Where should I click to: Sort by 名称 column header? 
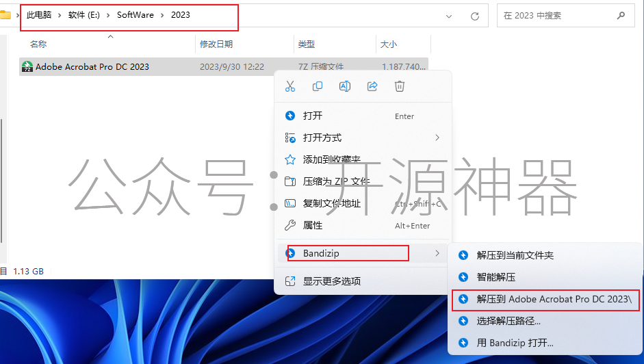(x=38, y=44)
